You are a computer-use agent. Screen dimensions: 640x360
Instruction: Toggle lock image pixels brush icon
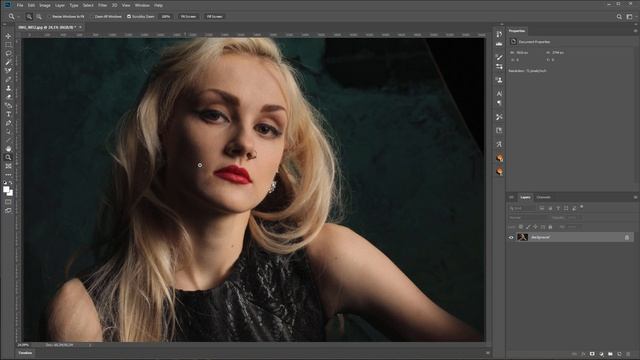pyautogui.click(x=528, y=227)
